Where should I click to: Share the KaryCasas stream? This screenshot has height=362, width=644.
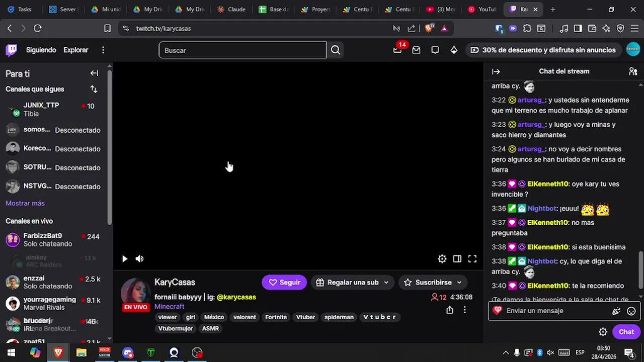450,310
